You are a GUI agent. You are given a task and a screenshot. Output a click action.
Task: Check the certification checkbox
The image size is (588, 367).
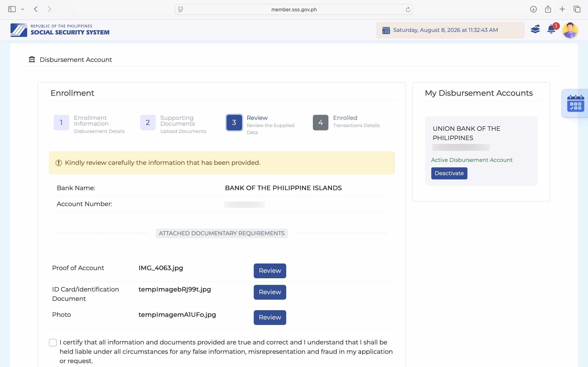(53, 342)
